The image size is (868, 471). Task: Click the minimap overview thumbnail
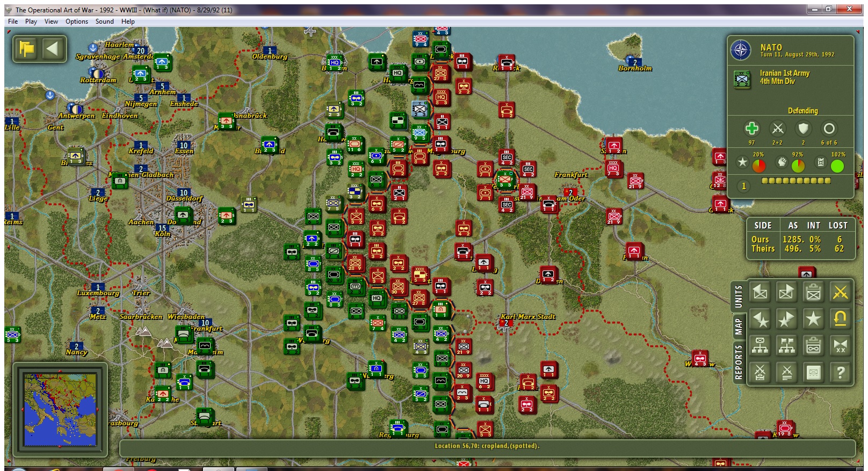[60, 410]
